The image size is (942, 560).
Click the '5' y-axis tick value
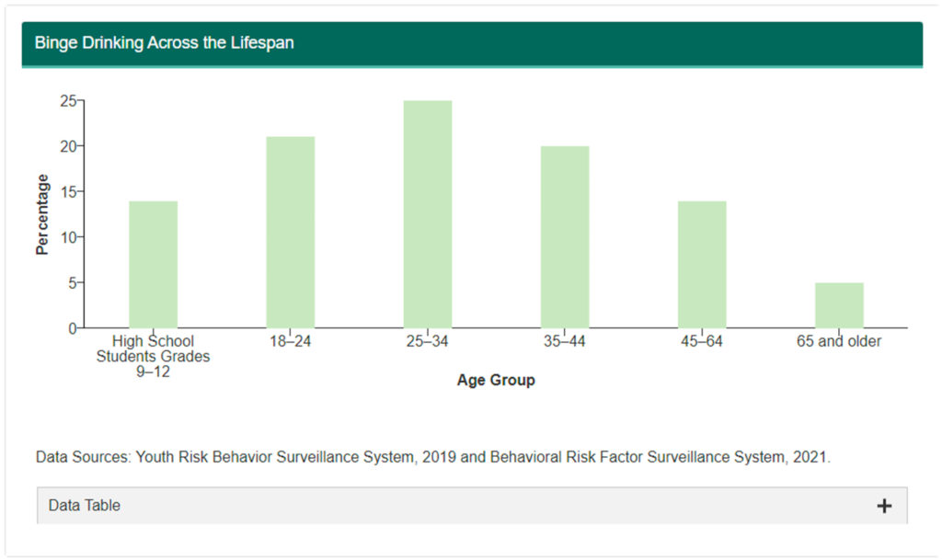72,282
